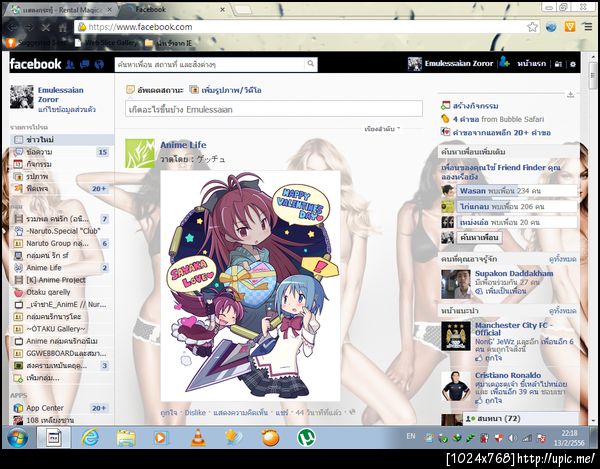Select the add photo/video tab
Image resolution: width=600 pixels, height=469 pixels.
226,90
